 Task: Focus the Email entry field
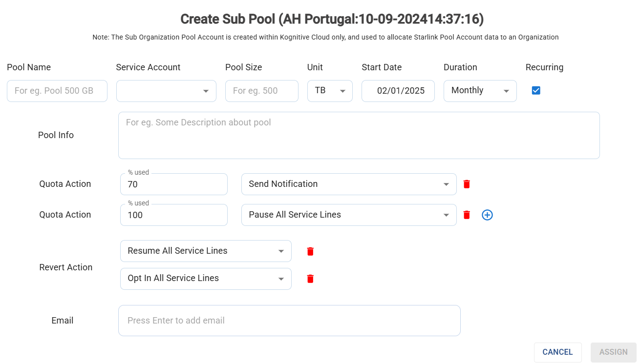click(289, 321)
